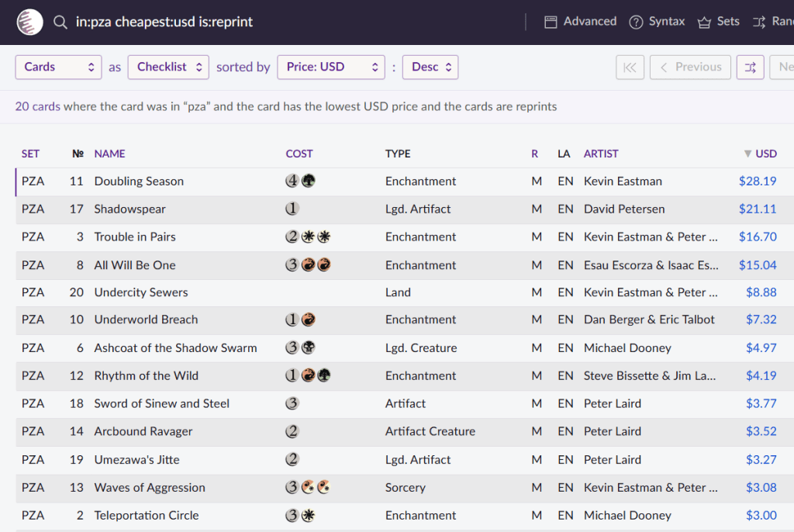The width and height of the screenshot is (794, 532).
Task: Click the $16.70 price for Trouble in Pairs
Action: (x=758, y=237)
